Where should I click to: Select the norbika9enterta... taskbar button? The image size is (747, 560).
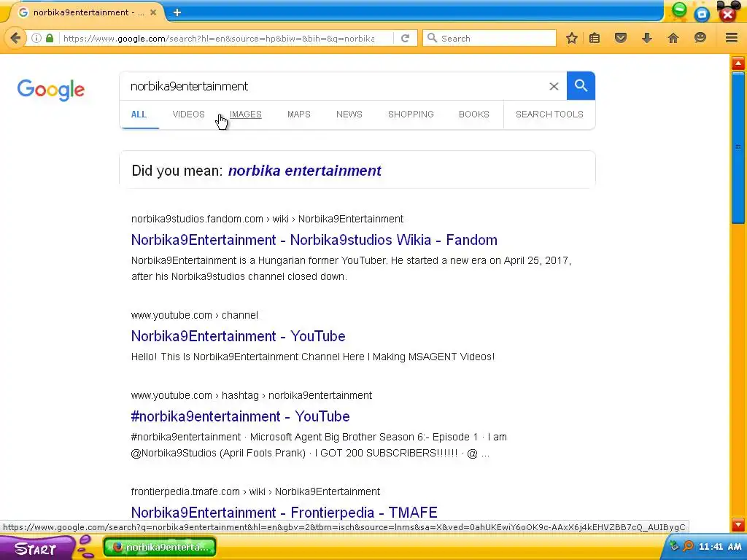[x=160, y=547]
